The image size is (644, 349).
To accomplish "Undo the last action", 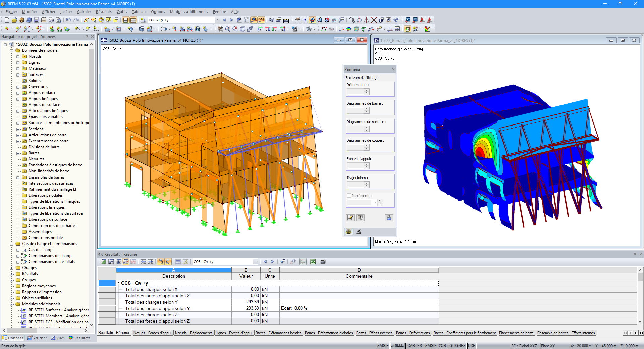I will (69, 20).
